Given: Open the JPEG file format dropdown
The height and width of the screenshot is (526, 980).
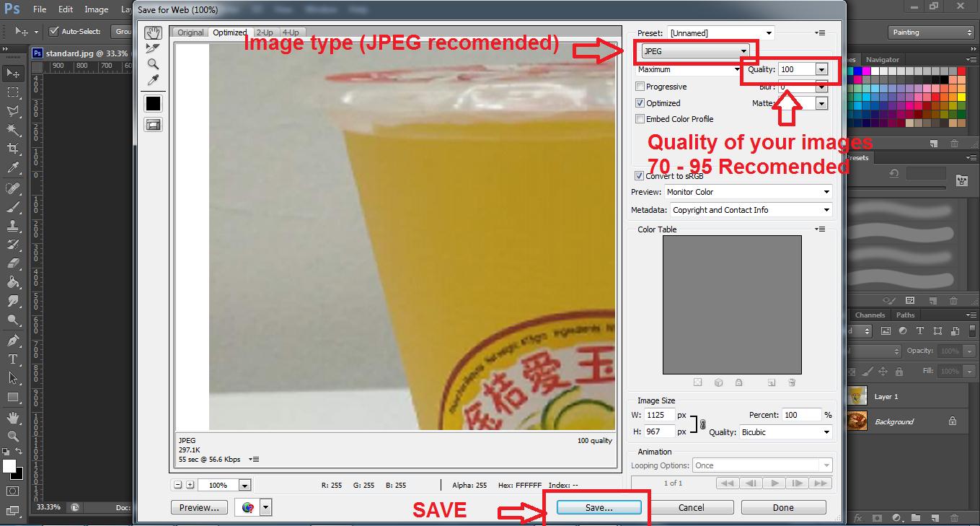Looking at the screenshot, I should [696, 51].
